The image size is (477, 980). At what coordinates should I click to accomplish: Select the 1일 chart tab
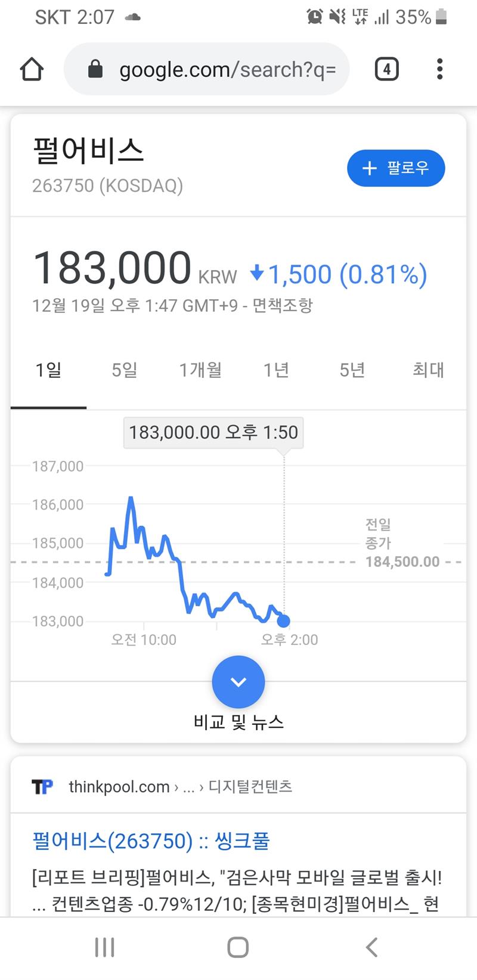(48, 370)
